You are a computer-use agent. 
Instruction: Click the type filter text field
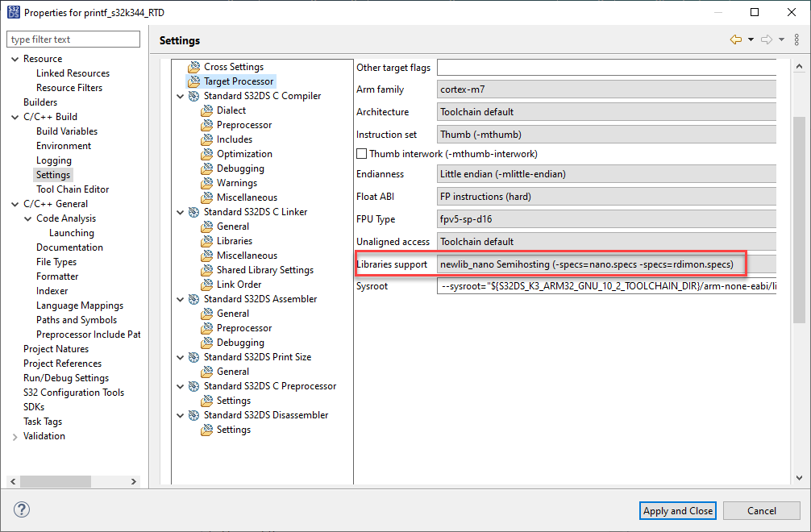pos(73,39)
